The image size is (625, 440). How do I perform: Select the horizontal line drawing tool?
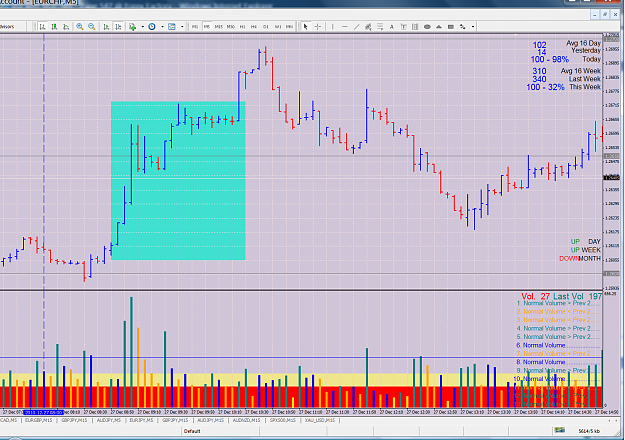pyautogui.click(x=345, y=27)
